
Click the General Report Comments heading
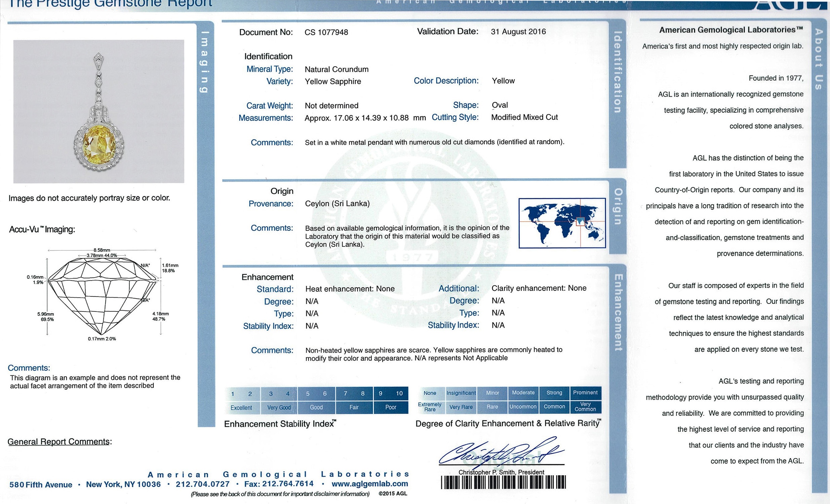(x=59, y=442)
